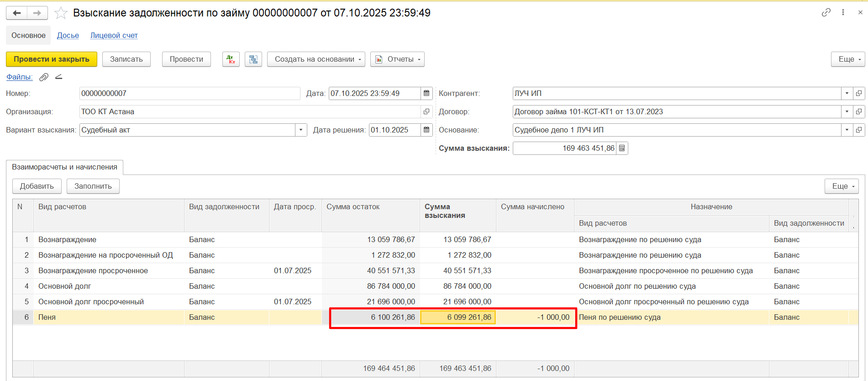Switch to the Основное tab
The image size is (868, 381).
(x=28, y=35)
